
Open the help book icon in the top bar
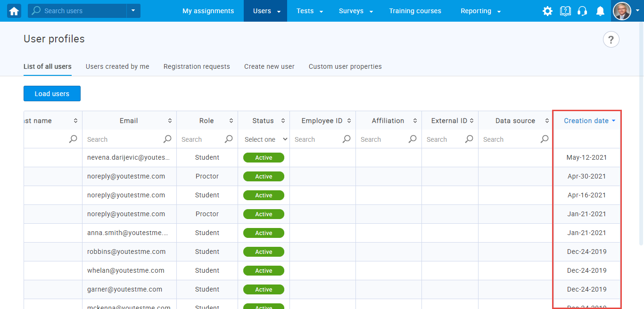[x=565, y=11]
